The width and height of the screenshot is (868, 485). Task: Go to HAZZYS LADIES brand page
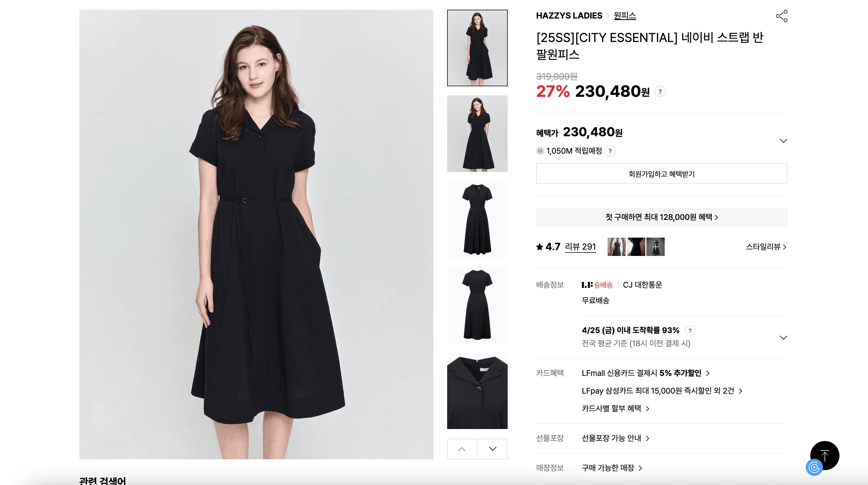(x=569, y=15)
